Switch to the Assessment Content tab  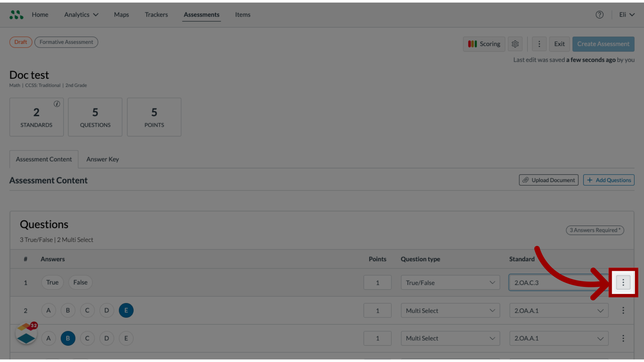point(43,159)
